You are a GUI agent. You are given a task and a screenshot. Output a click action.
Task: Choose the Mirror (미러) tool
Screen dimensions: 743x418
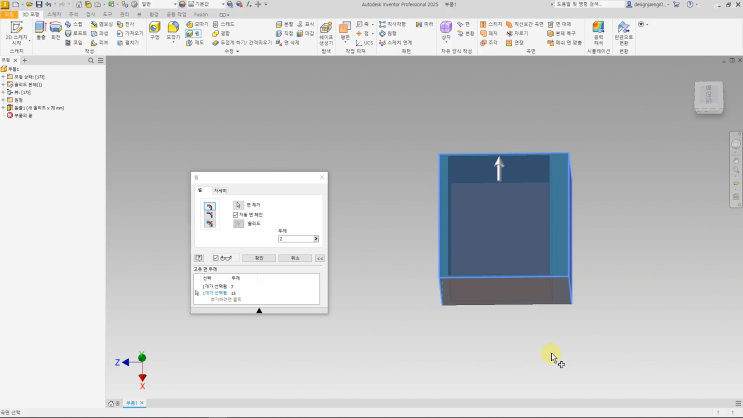click(x=425, y=24)
